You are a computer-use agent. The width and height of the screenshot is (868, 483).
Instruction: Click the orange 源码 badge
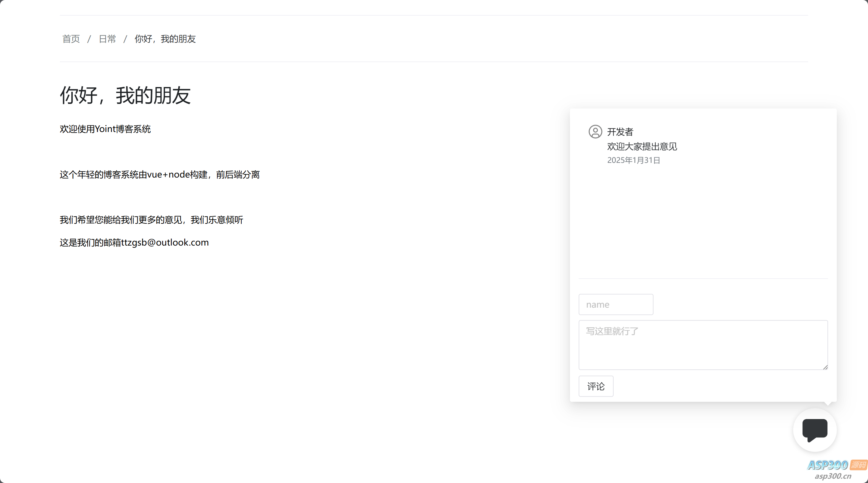click(858, 465)
